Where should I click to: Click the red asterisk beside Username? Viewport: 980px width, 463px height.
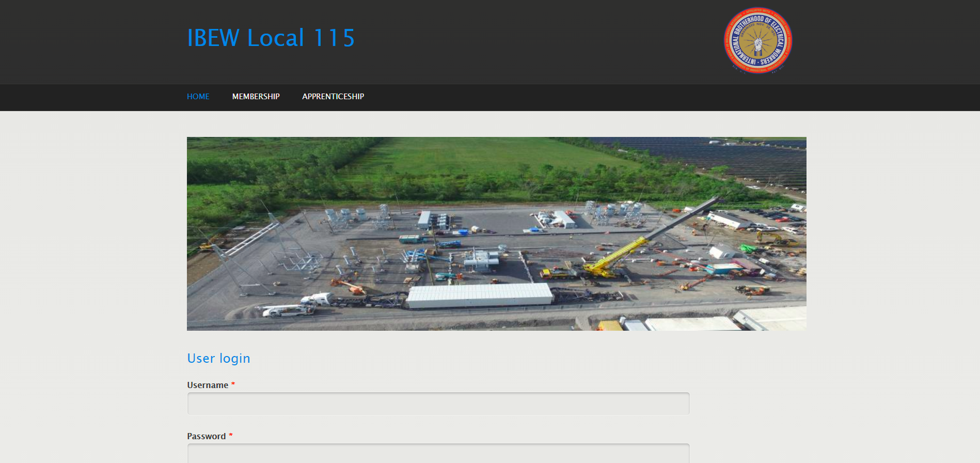point(233,384)
